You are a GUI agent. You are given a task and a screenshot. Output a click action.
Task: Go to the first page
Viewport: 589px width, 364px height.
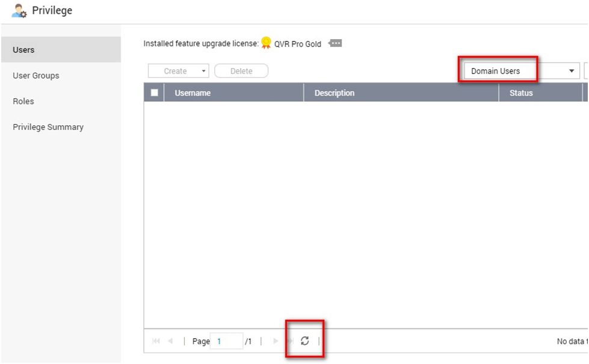pos(156,341)
